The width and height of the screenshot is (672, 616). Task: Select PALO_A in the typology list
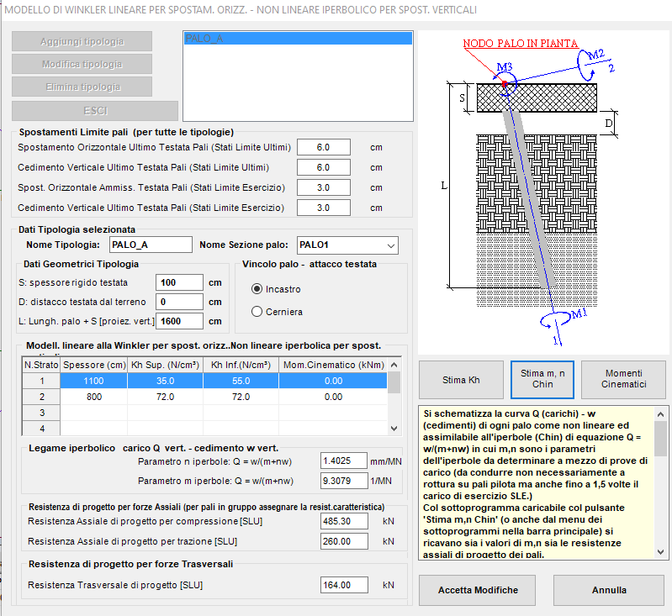(298, 39)
